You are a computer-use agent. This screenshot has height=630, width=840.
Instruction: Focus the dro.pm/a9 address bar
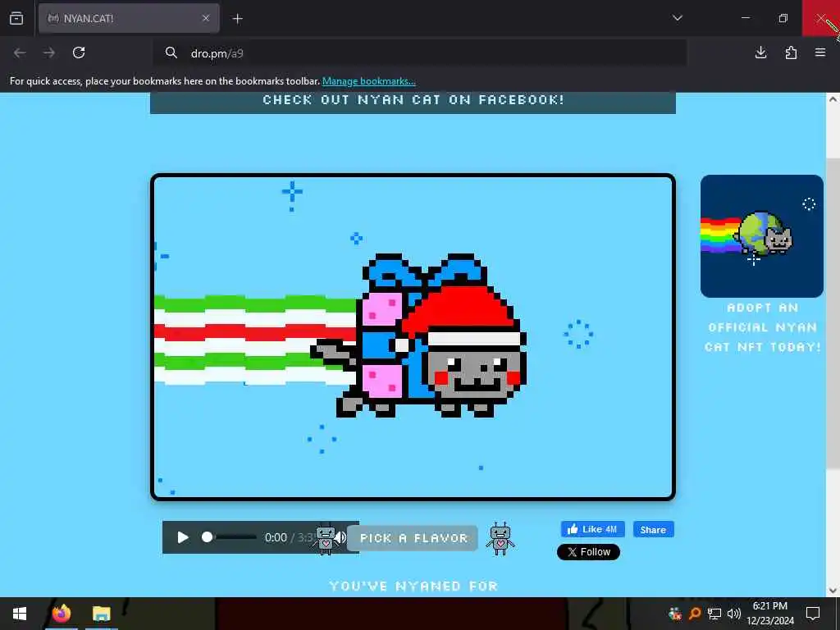coord(419,53)
